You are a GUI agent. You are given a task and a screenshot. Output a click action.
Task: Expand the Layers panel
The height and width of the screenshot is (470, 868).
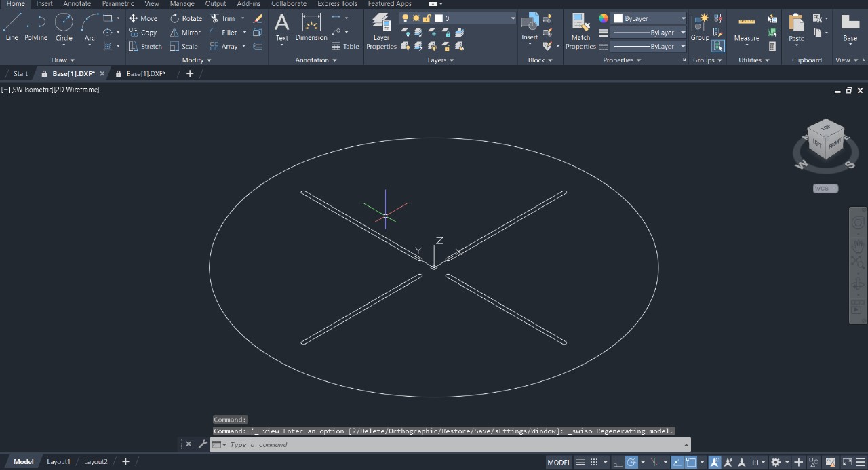click(x=441, y=60)
